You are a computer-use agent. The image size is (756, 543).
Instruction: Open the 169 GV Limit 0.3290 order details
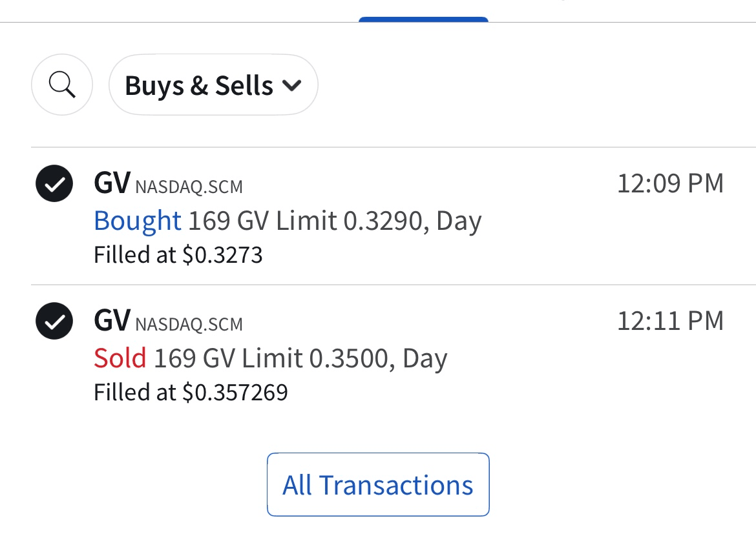334,221
